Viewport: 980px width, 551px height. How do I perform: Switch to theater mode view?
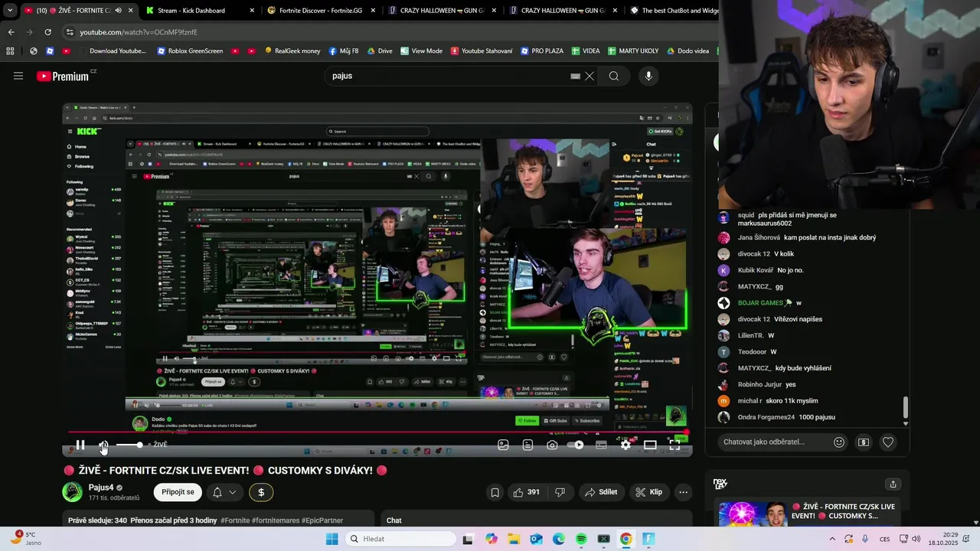(650, 445)
